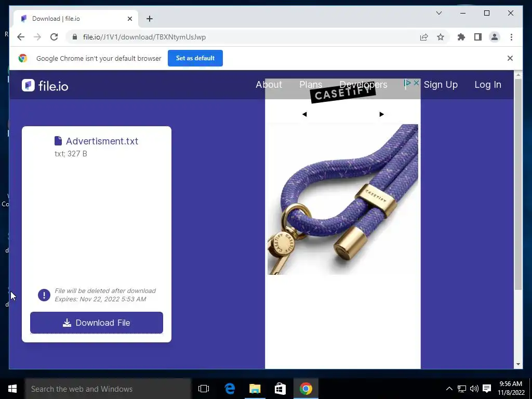Open the Chrome three-dot menu
This screenshot has height=399, width=532.
coord(511,37)
